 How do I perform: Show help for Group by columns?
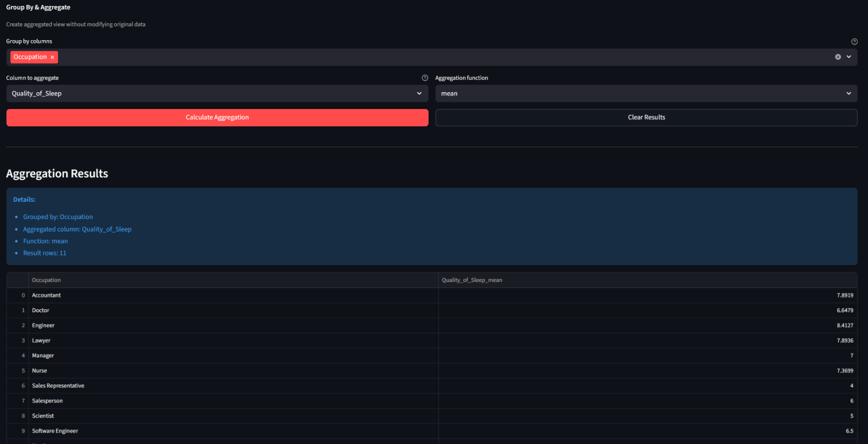coord(854,42)
